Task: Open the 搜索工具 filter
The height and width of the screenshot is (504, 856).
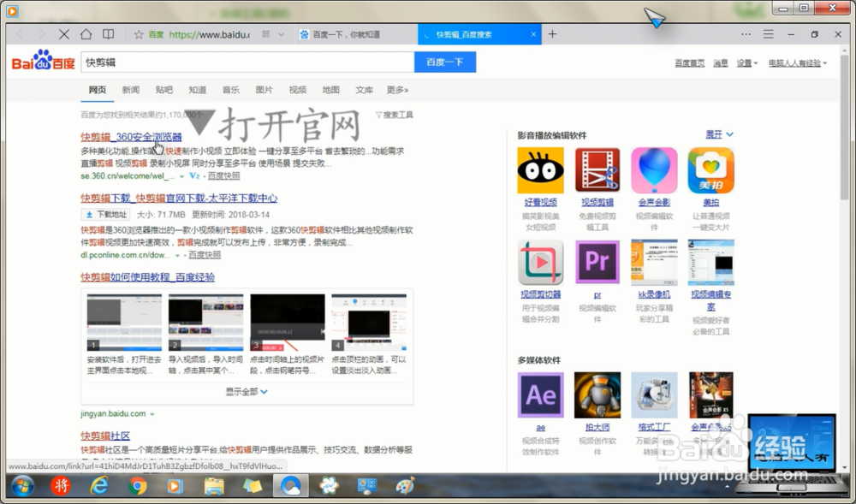Action: pyautogui.click(x=394, y=116)
